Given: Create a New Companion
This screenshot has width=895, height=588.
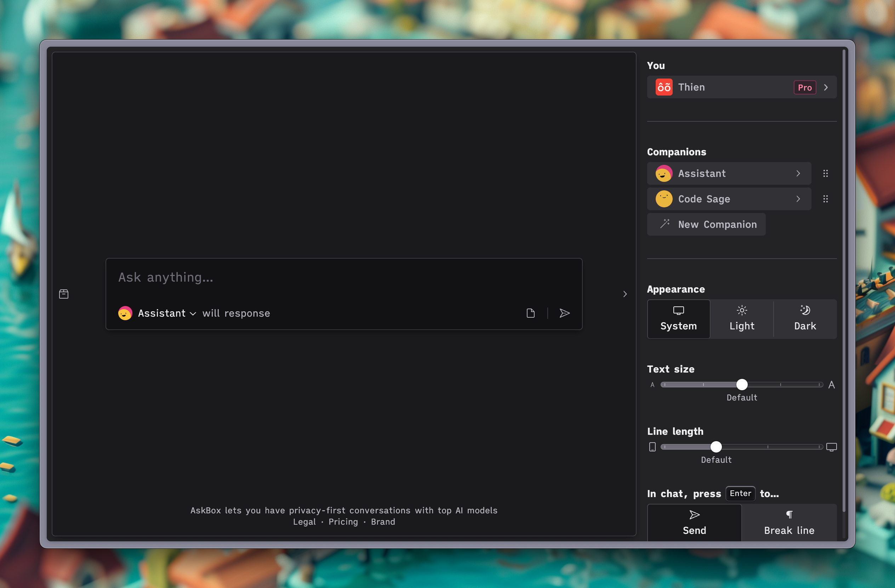Looking at the screenshot, I should click(706, 224).
